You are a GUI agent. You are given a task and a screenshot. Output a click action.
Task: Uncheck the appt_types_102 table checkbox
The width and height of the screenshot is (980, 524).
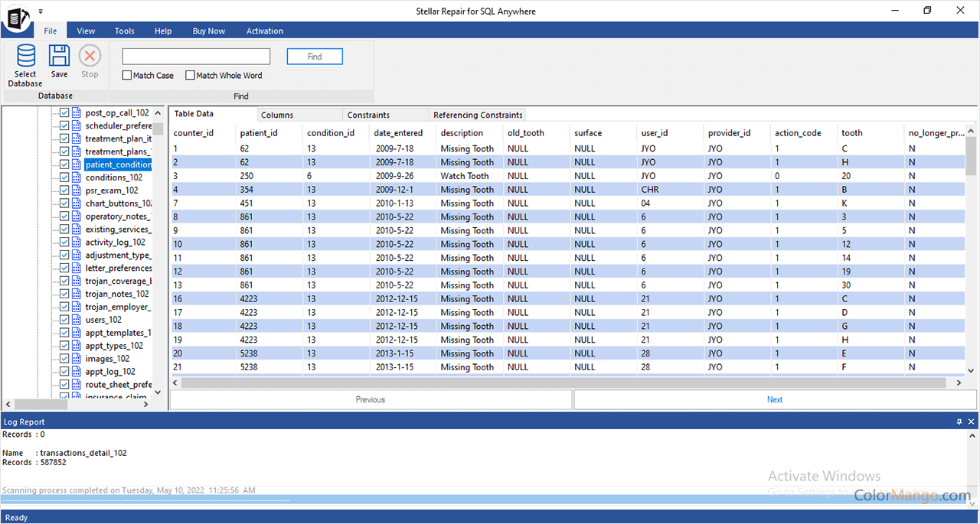tap(64, 345)
